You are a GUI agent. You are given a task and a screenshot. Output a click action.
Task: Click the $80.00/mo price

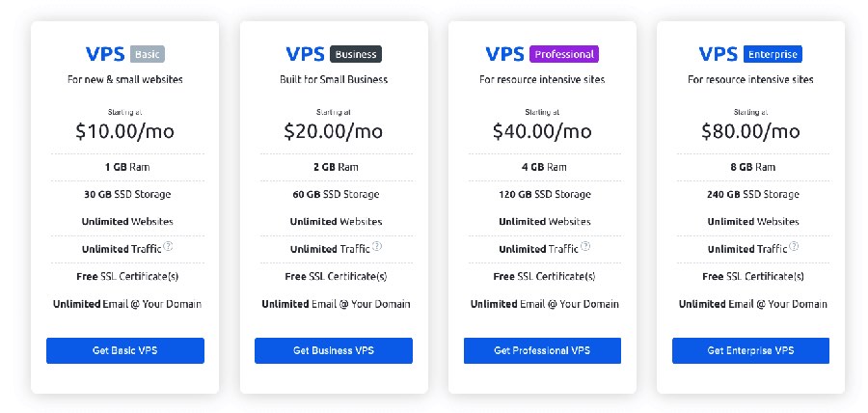click(x=750, y=131)
